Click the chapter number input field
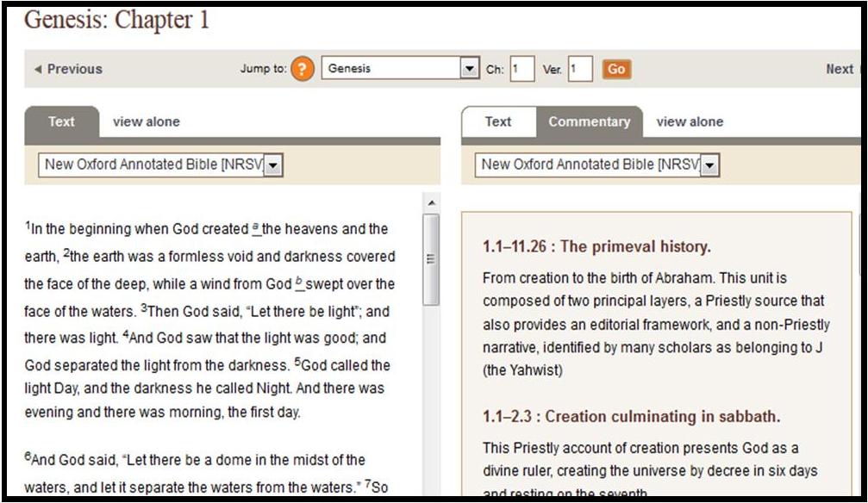868x503 pixels. (522, 69)
